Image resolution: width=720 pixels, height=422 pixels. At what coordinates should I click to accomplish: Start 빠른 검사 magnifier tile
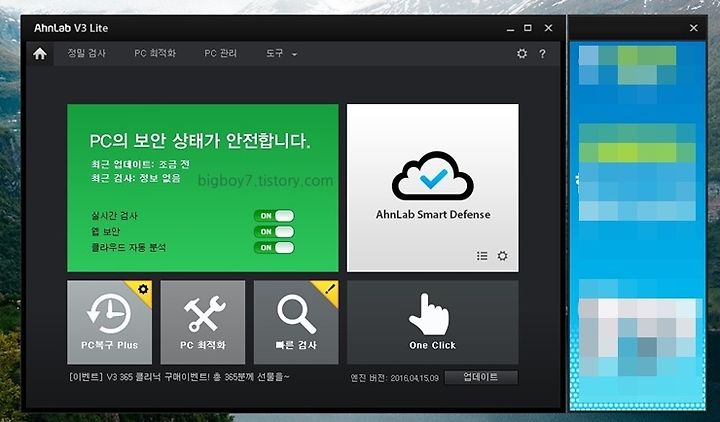pos(296,322)
